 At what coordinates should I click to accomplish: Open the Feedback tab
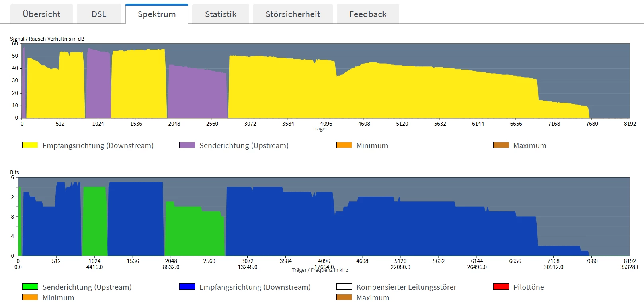click(368, 14)
